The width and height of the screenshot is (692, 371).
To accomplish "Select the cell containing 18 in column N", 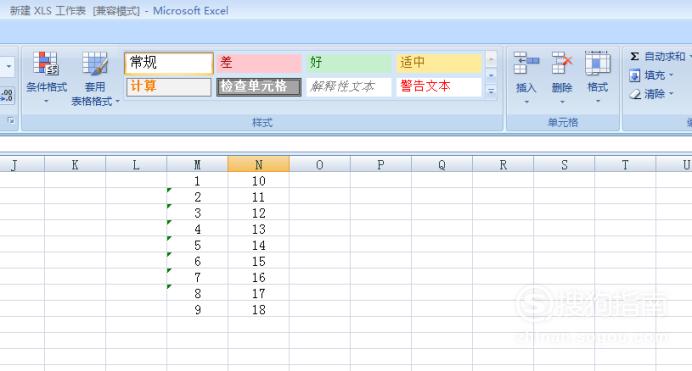I will (x=259, y=309).
